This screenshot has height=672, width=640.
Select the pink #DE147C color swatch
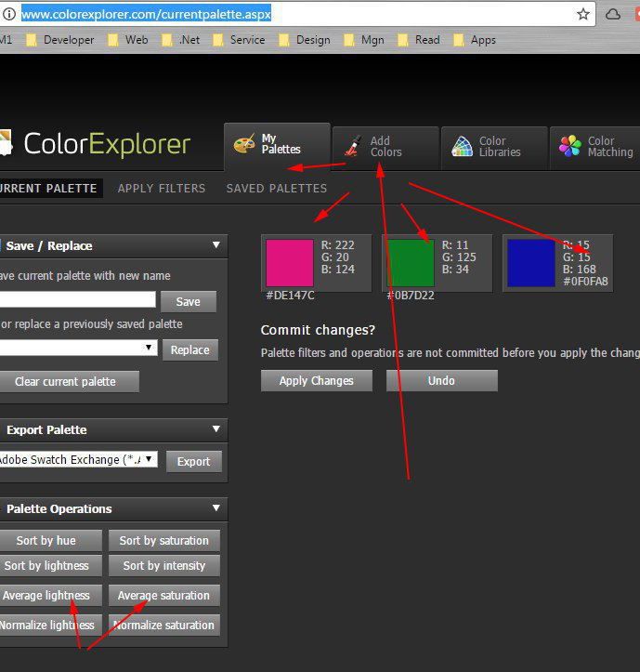pos(290,263)
